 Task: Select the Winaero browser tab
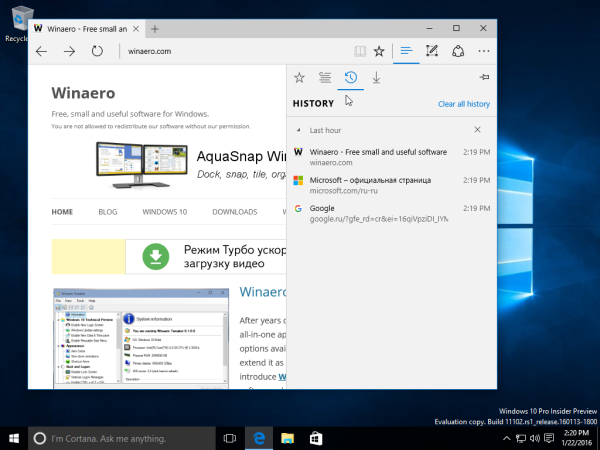click(x=86, y=29)
